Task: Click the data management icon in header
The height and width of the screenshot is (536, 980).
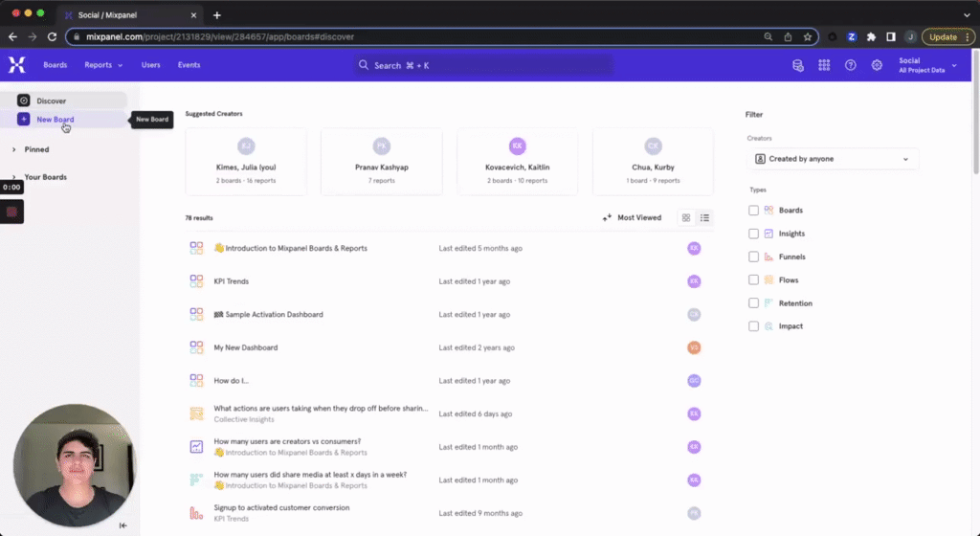Action: click(797, 65)
